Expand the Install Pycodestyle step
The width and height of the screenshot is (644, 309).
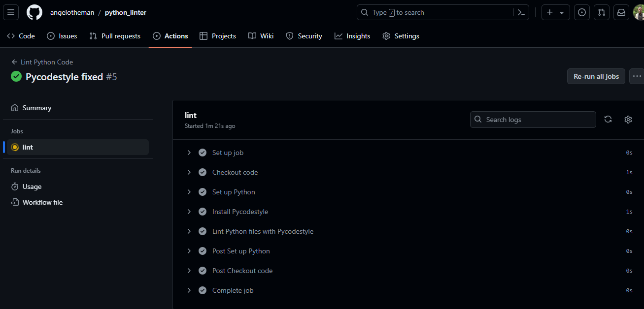189,212
